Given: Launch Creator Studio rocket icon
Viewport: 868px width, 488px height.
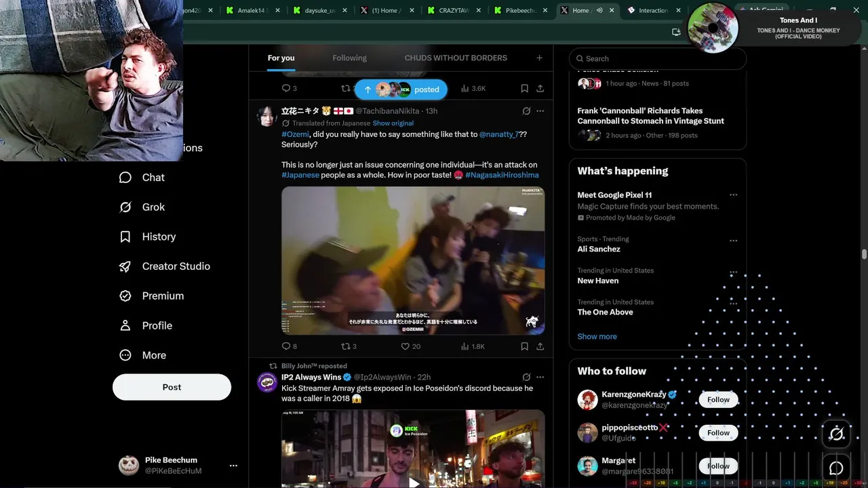Looking at the screenshot, I should 125,266.
